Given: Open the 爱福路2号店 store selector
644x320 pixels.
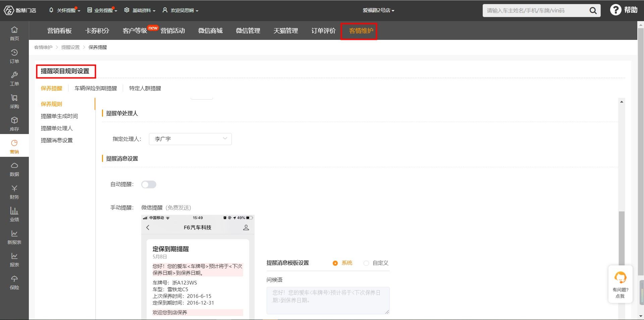Looking at the screenshot, I should (x=378, y=10).
